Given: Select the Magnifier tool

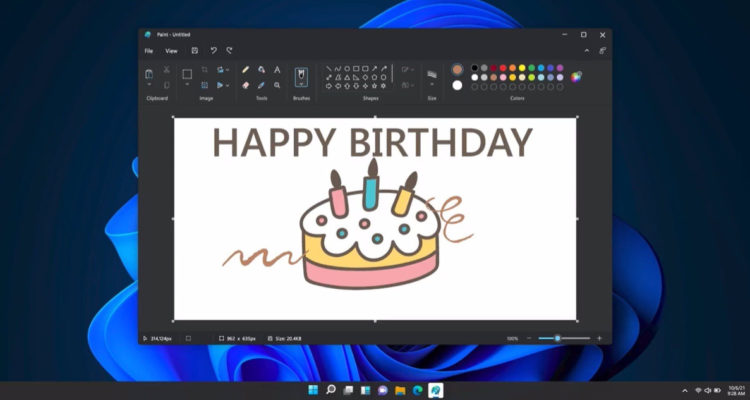Looking at the screenshot, I should click(277, 85).
